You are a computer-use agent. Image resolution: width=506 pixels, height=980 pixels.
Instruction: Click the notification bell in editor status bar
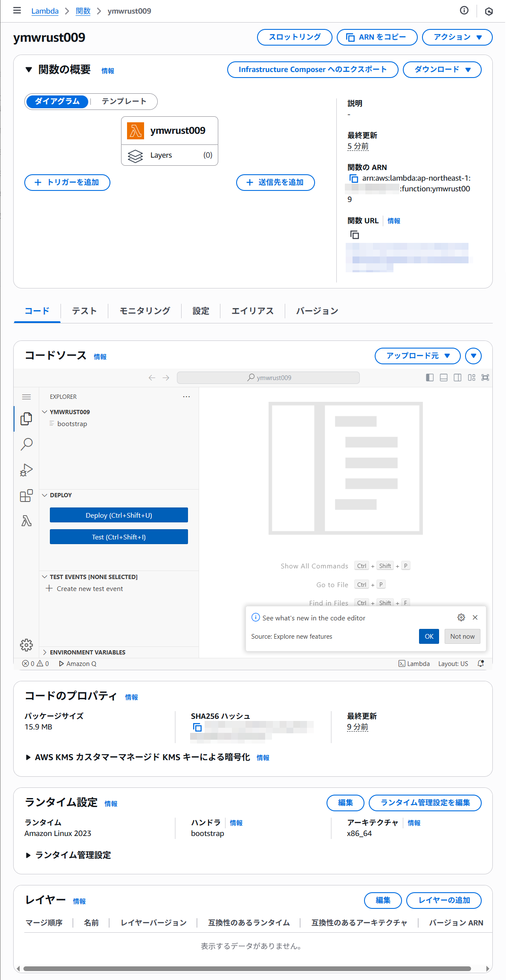481,663
